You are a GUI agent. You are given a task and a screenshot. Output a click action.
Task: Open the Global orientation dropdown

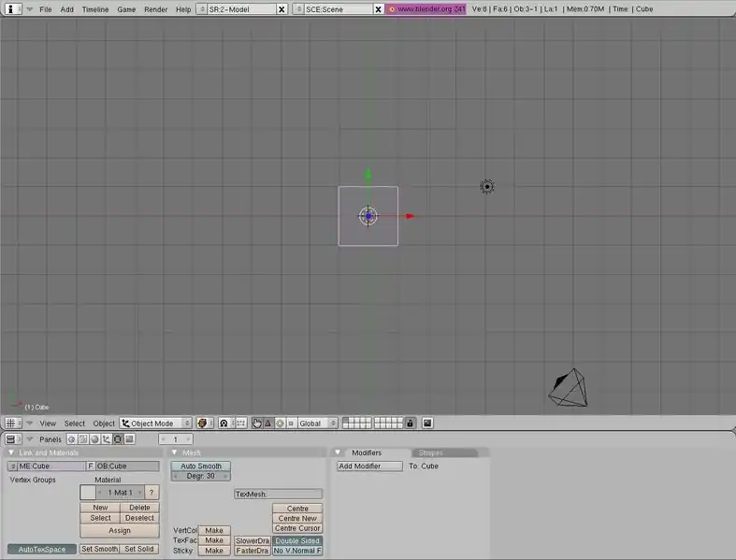[314, 424]
